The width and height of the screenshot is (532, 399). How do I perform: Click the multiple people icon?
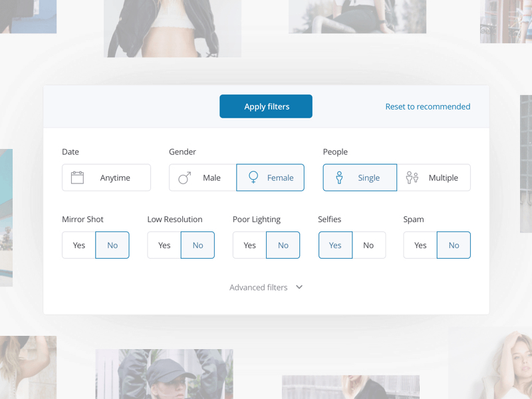coord(412,178)
